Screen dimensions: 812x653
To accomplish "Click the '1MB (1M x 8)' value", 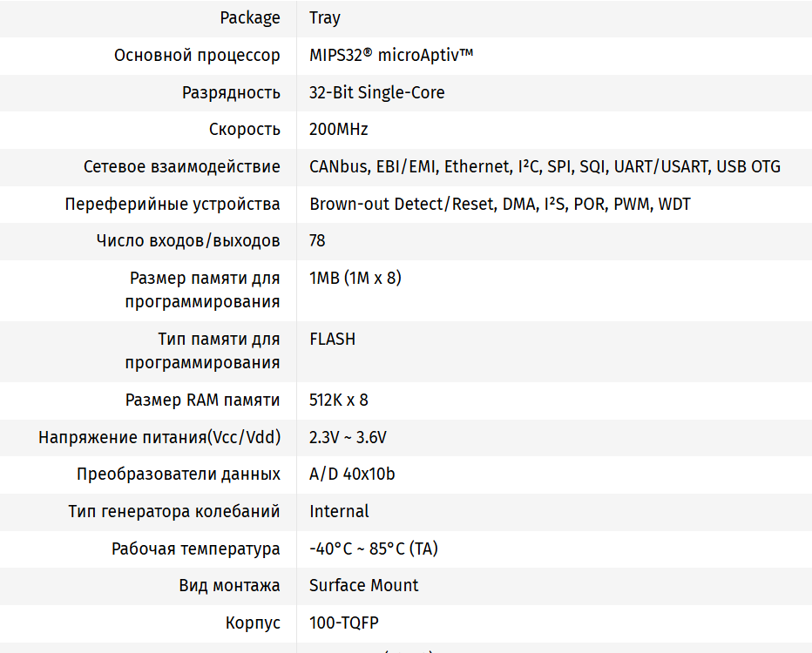I will [x=355, y=278].
